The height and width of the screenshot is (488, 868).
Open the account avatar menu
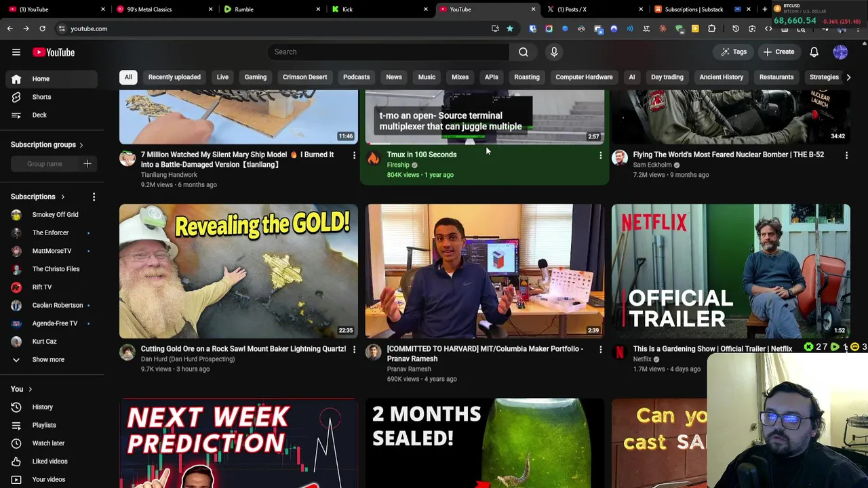click(840, 52)
